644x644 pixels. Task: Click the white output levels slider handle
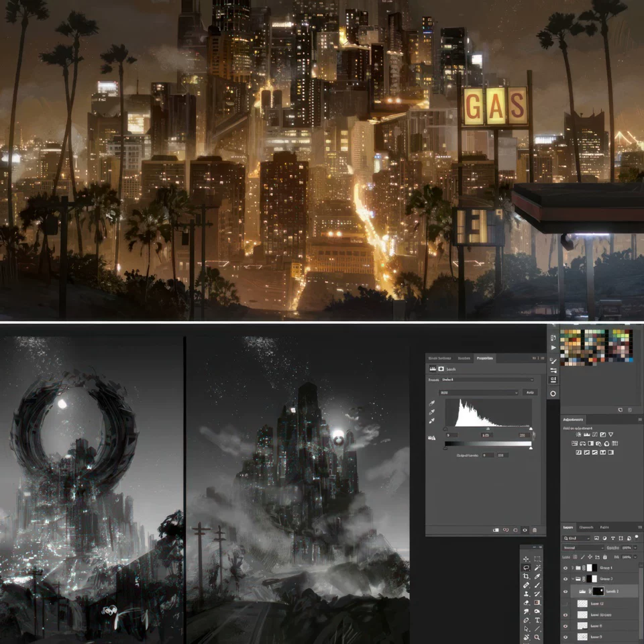[x=531, y=448]
